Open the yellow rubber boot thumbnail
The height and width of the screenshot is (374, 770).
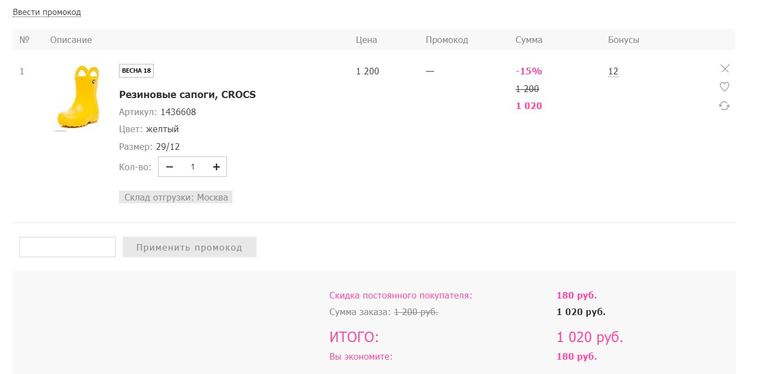[x=79, y=98]
